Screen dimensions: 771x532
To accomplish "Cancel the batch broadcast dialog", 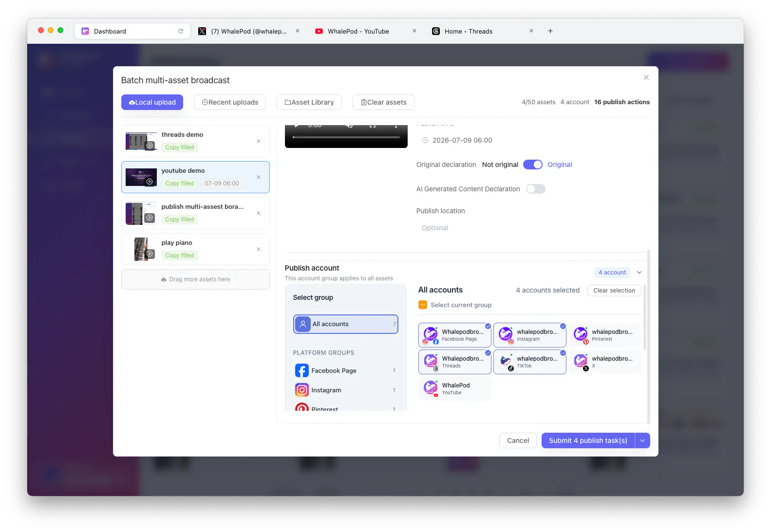I will click(518, 440).
